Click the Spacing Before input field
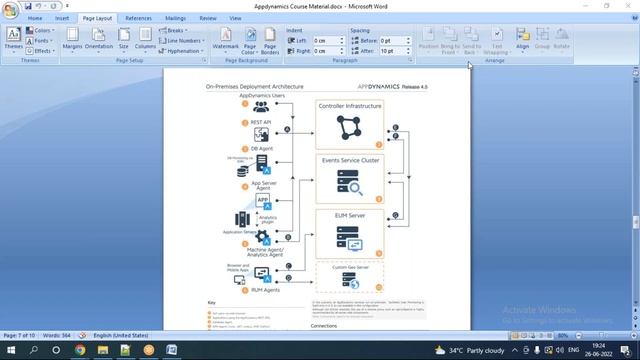The height and width of the screenshot is (360, 640). (x=392, y=41)
